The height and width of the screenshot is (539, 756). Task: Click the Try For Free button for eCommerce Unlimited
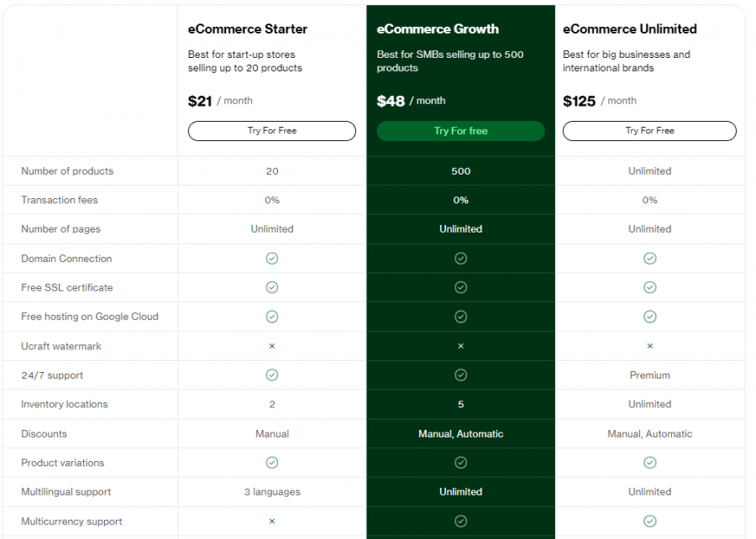pos(649,131)
